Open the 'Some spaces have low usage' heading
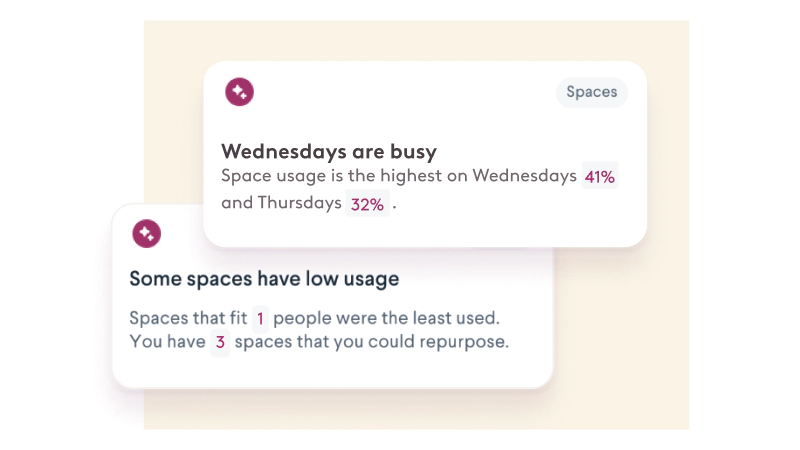Screen dimensions: 800x450 (264, 279)
